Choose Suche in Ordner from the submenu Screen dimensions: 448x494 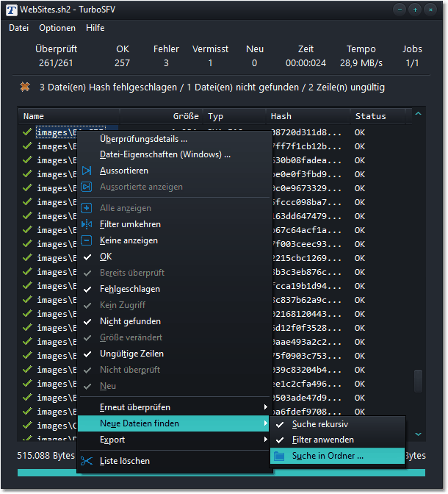[337, 456]
